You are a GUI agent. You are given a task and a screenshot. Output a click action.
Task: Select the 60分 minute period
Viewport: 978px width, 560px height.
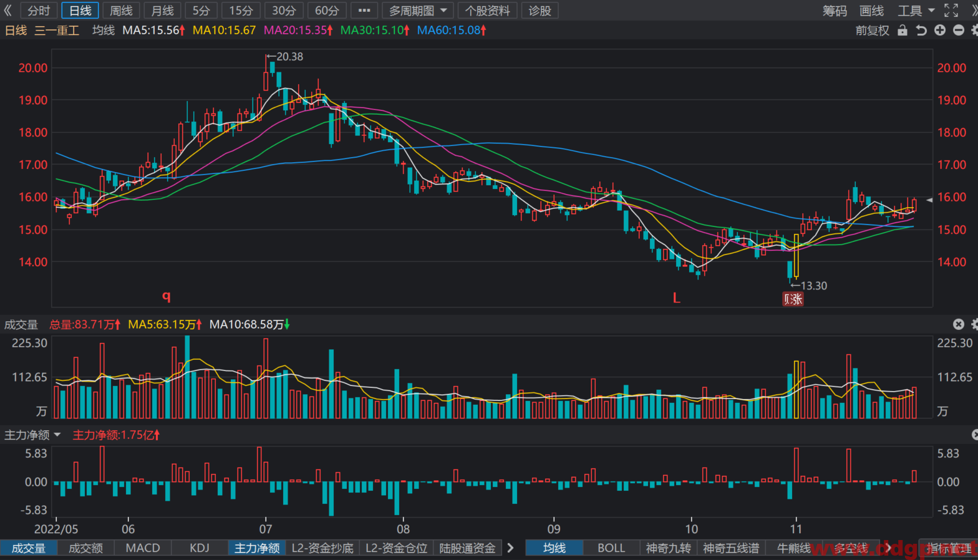tap(327, 11)
